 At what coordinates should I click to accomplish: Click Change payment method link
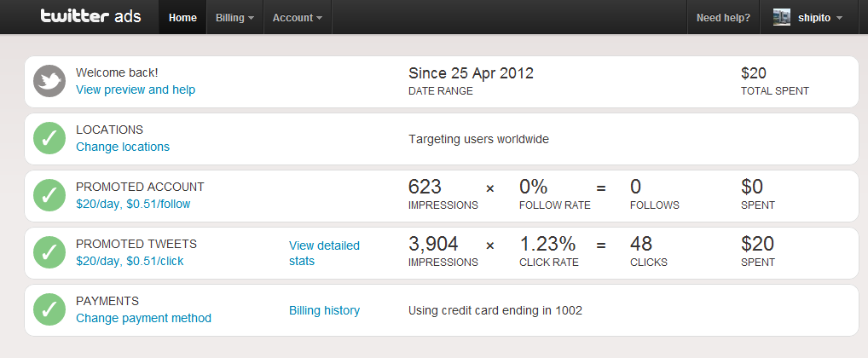point(143,318)
